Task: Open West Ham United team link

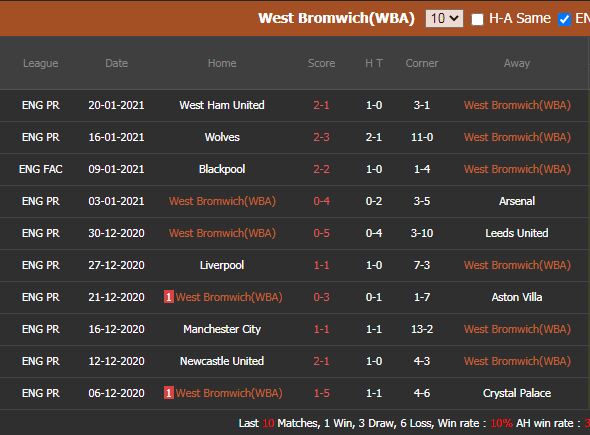Action: pyautogui.click(x=222, y=105)
